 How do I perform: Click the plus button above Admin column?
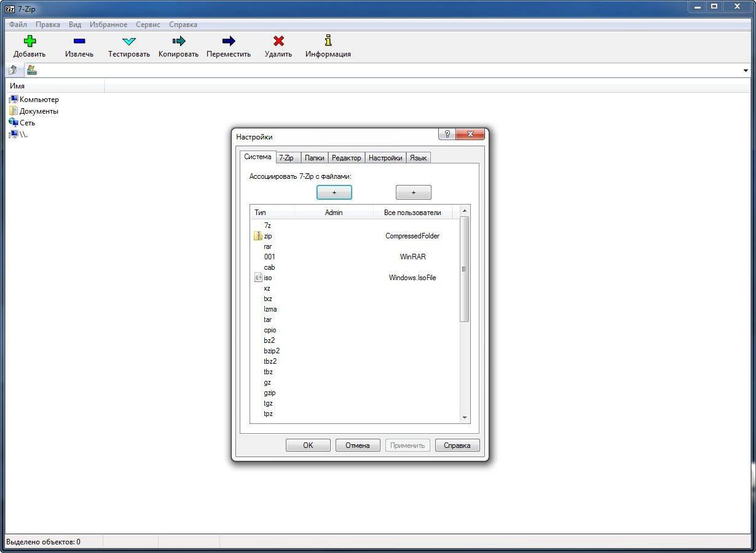point(334,192)
